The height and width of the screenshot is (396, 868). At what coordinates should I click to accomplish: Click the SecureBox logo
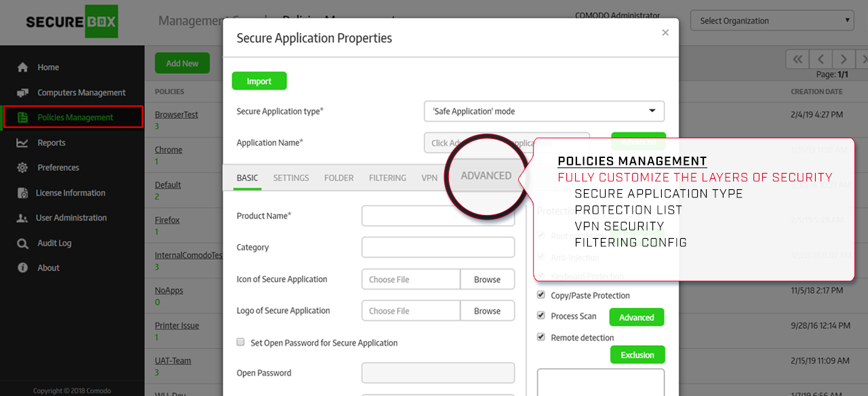point(72,22)
